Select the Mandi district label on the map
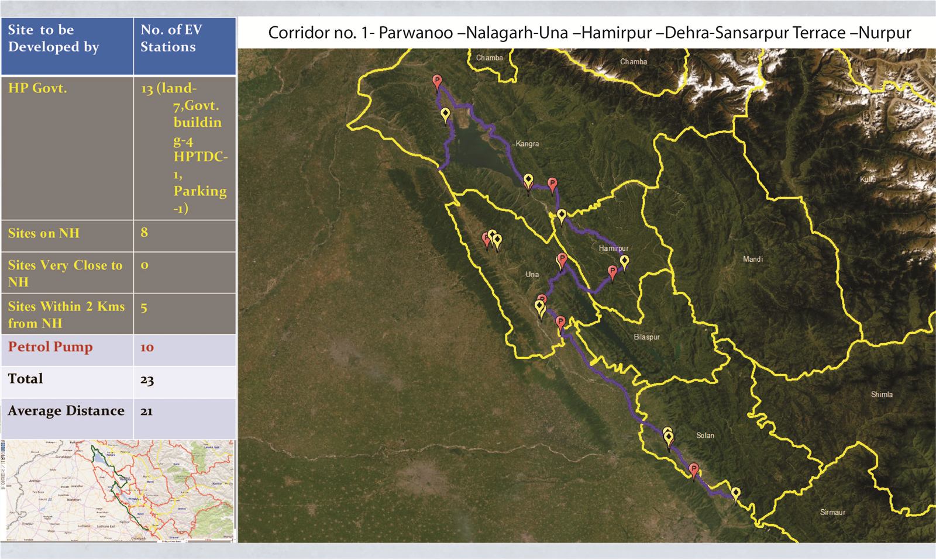Viewport: 936px width, 560px height. [753, 259]
